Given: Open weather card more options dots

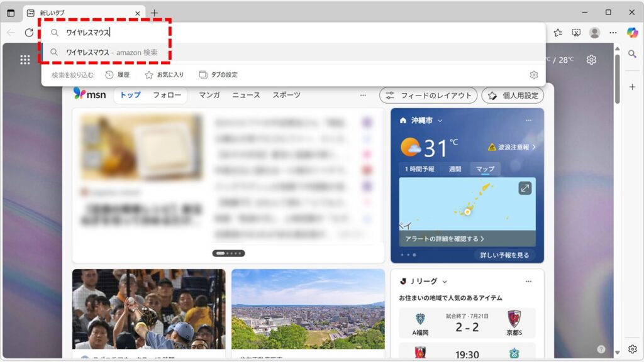Looking at the screenshot, I should click(528, 120).
